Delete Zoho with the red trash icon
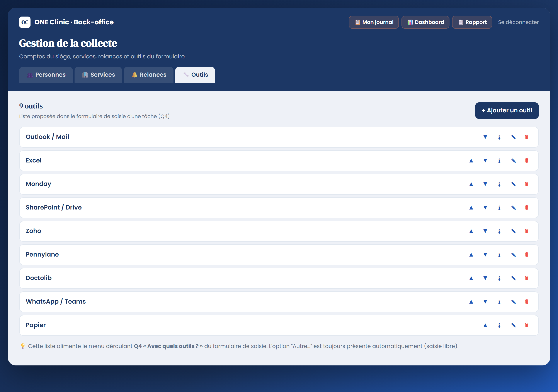558x392 pixels. (527, 231)
